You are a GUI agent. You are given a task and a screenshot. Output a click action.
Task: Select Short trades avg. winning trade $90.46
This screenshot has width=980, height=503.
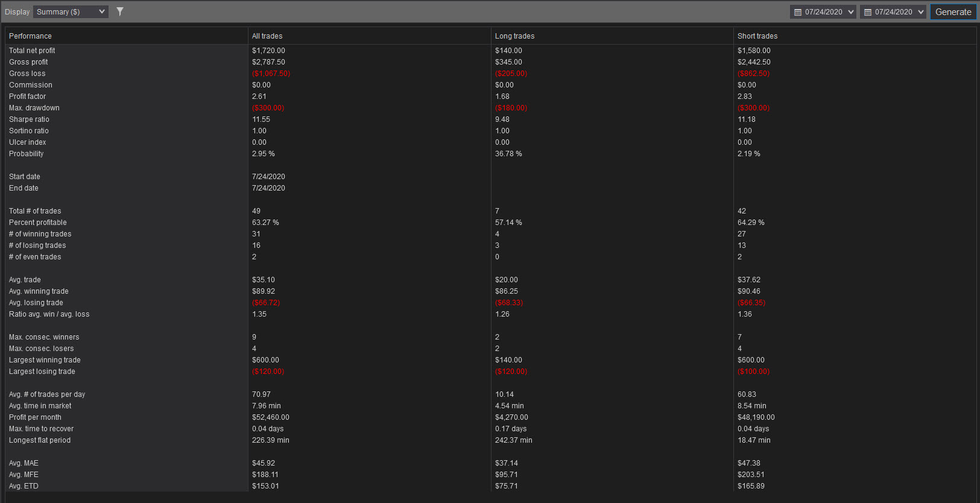pos(749,291)
